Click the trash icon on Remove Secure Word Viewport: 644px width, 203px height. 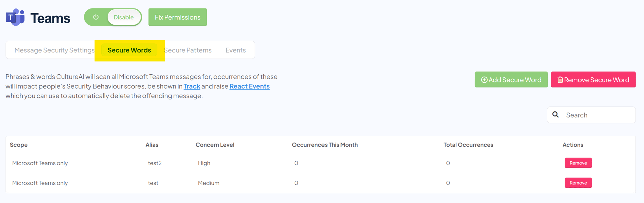[560, 80]
